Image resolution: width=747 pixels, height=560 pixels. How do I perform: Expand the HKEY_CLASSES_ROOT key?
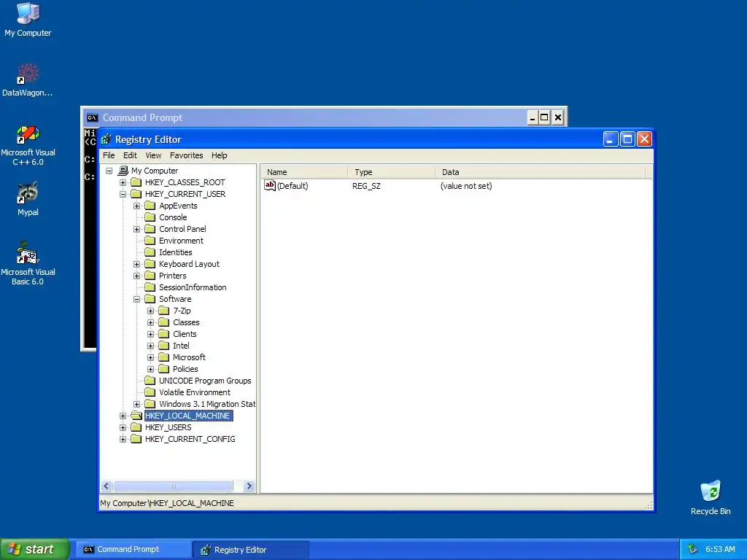[123, 182]
